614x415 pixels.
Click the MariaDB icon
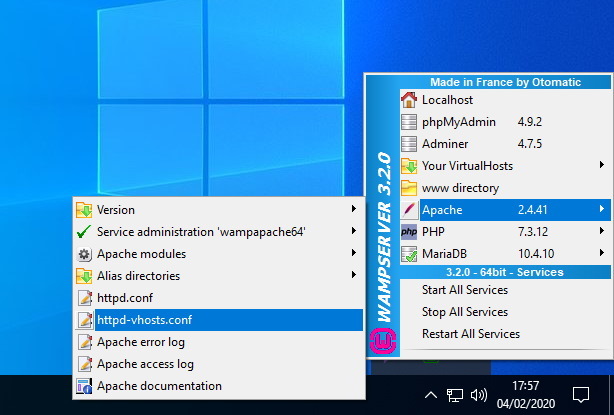click(x=408, y=254)
